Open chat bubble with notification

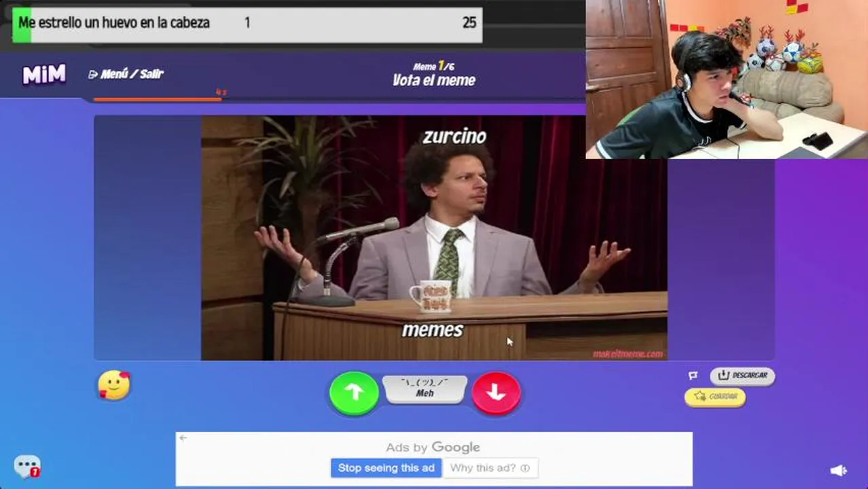pyautogui.click(x=27, y=467)
